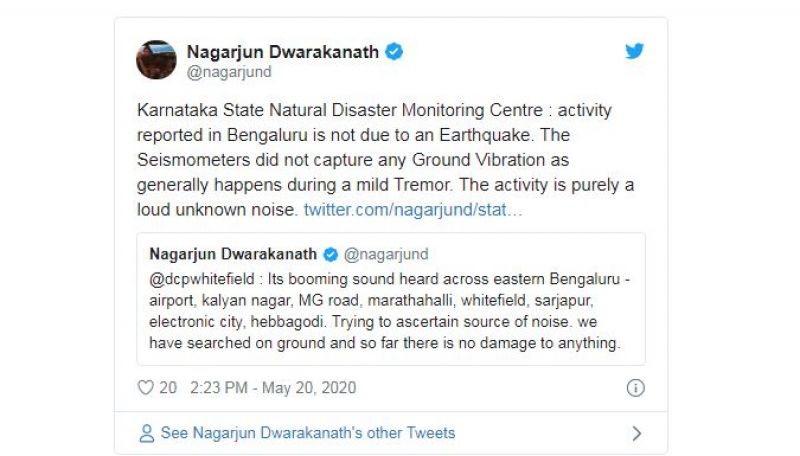Viewport: 800px width, 456px height.
Task: Click the verified badge beside the author name
Action: click(394, 51)
